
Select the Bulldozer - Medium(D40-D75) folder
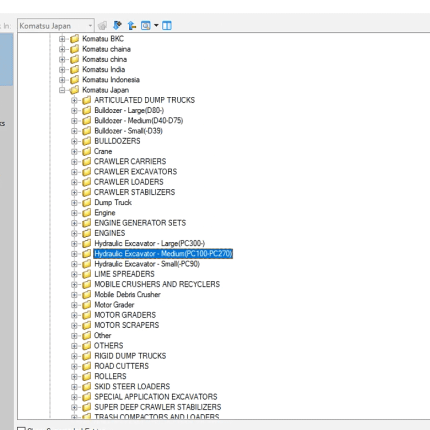(139, 121)
